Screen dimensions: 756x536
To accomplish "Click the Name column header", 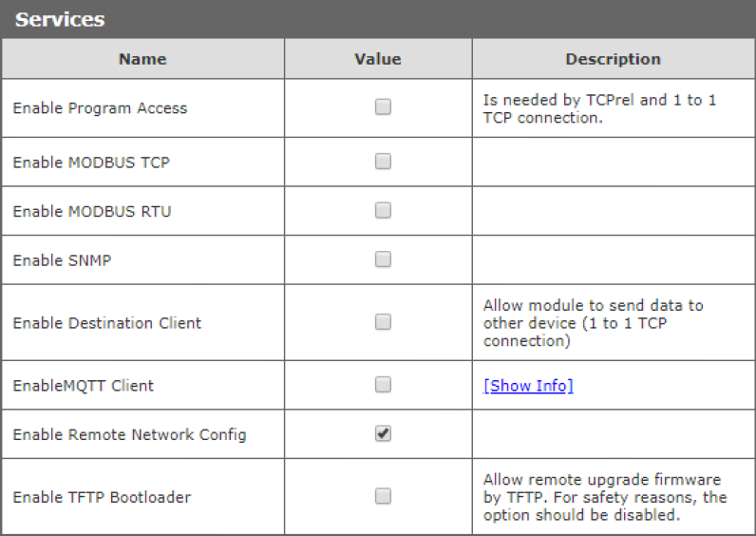I will tap(142, 59).
